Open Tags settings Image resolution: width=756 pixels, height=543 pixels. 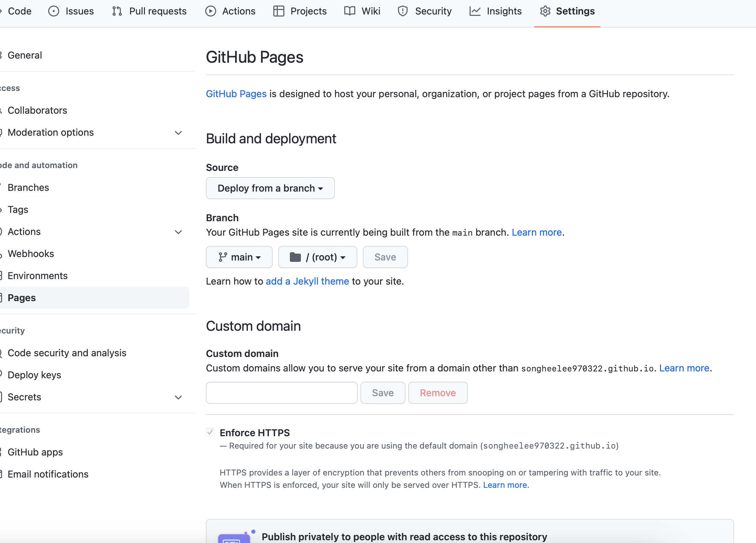[95, 209]
